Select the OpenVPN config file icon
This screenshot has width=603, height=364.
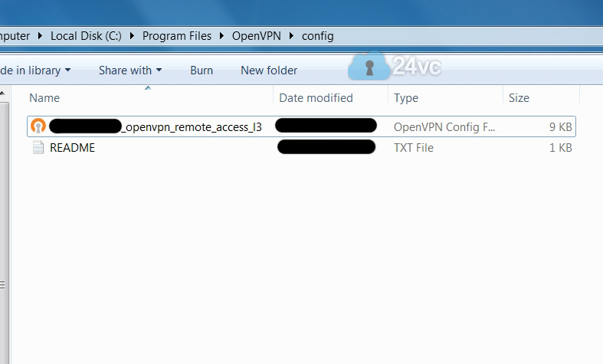[x=38, y=126]
